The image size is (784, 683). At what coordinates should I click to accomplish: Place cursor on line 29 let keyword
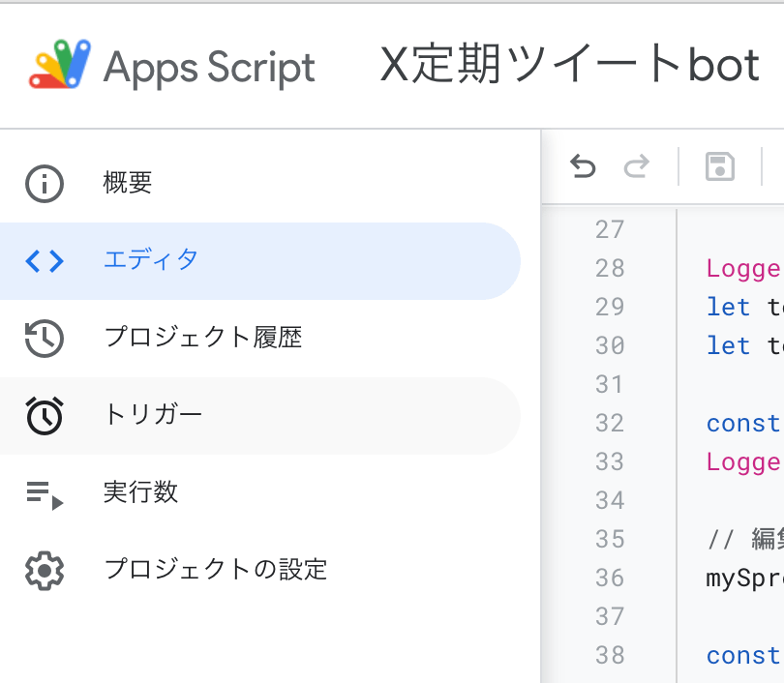[728, 307]
